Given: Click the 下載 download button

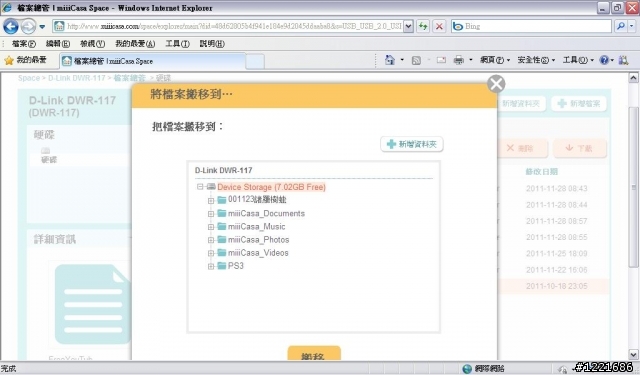Looking at the screenshot, I should 580,148.
